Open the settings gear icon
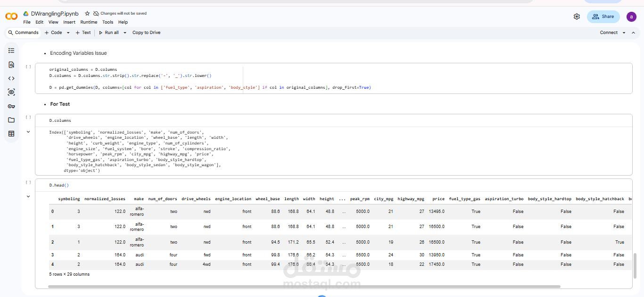This screenshot has height=297, width=644. (577, 17)
